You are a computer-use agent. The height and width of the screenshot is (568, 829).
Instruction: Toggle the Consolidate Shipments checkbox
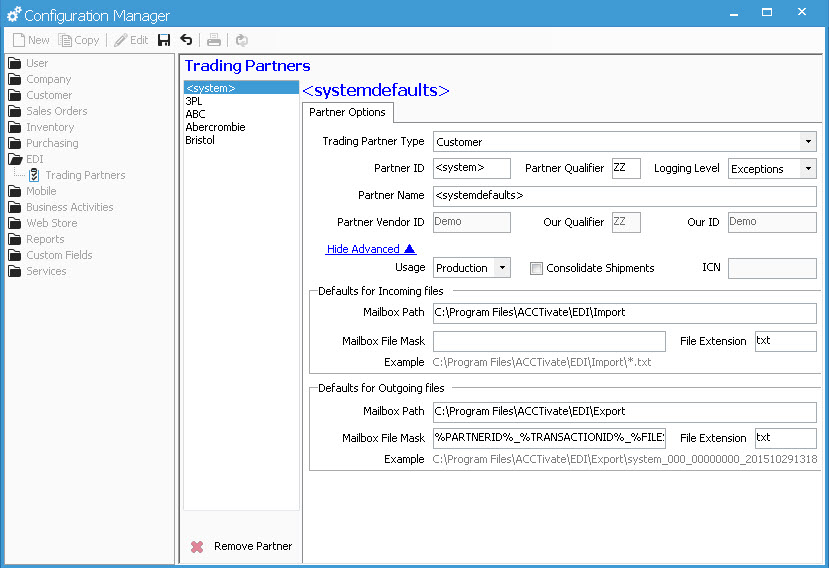(x=536, y=268)
